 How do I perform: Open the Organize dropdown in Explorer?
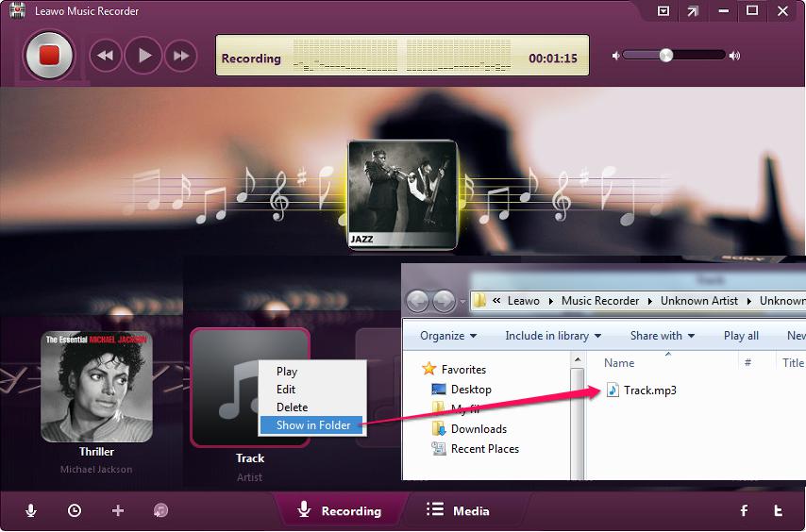[x=448, y=336]
